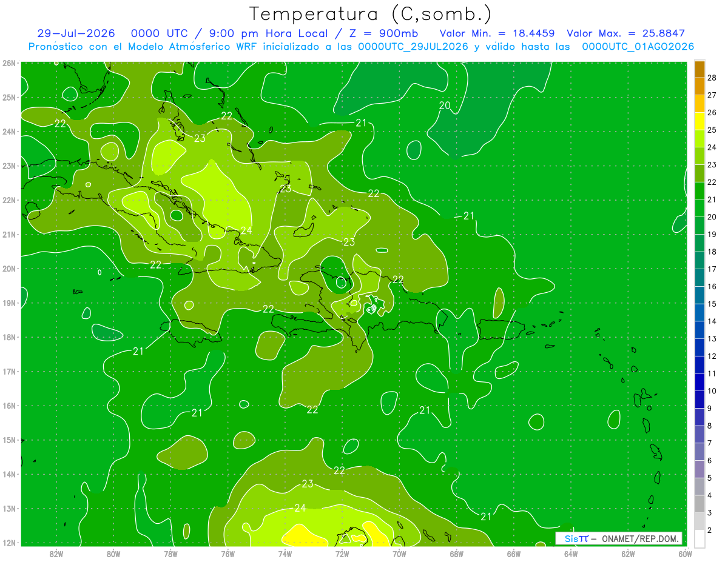Image resolution: width=728 pixels, height=562 pixels.
Task: Click the latitude axis label '18N'
Action: [9, 337]
